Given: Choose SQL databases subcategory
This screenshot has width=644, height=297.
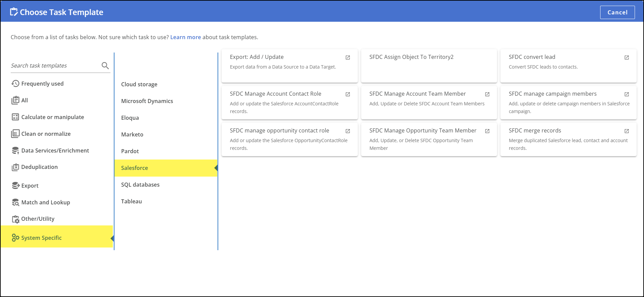Looking at the screenshot, I should coord(140,185).
